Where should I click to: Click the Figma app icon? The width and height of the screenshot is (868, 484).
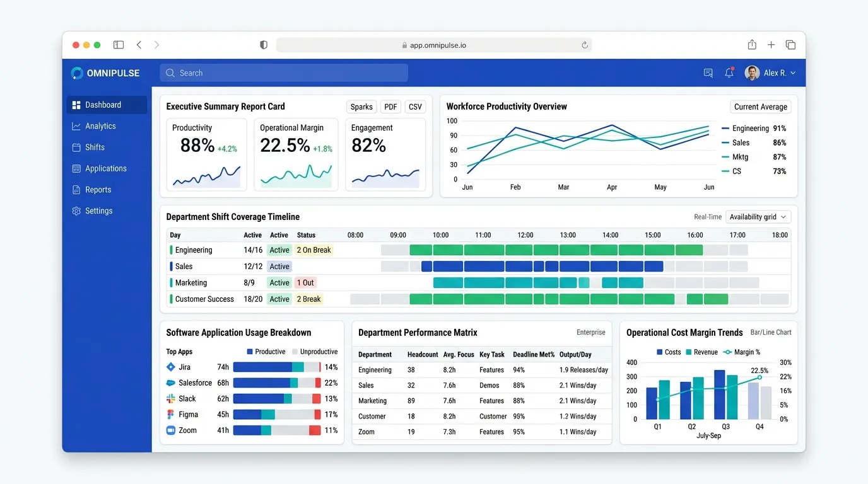click(170, 415)
